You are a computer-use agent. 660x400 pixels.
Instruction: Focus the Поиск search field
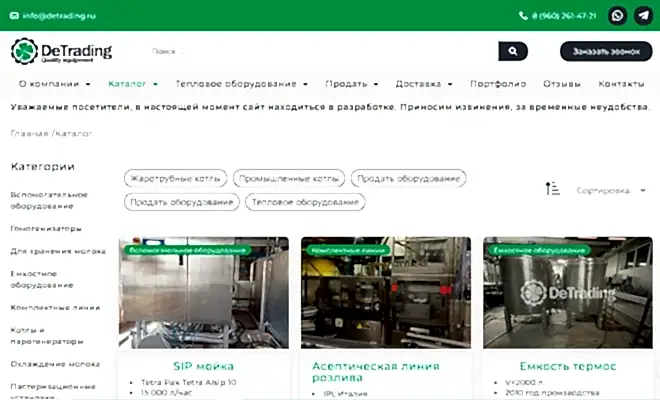[x=322, y=51]
